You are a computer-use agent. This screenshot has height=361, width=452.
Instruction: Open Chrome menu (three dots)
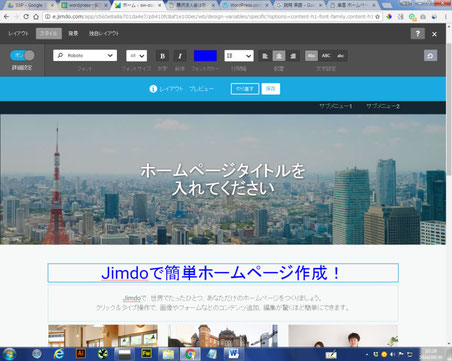tap(446, 16)
